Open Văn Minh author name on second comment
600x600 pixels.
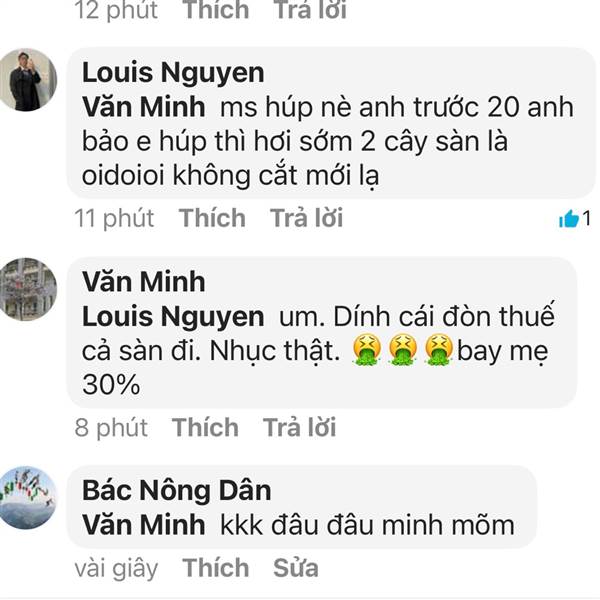click(143, 281)
